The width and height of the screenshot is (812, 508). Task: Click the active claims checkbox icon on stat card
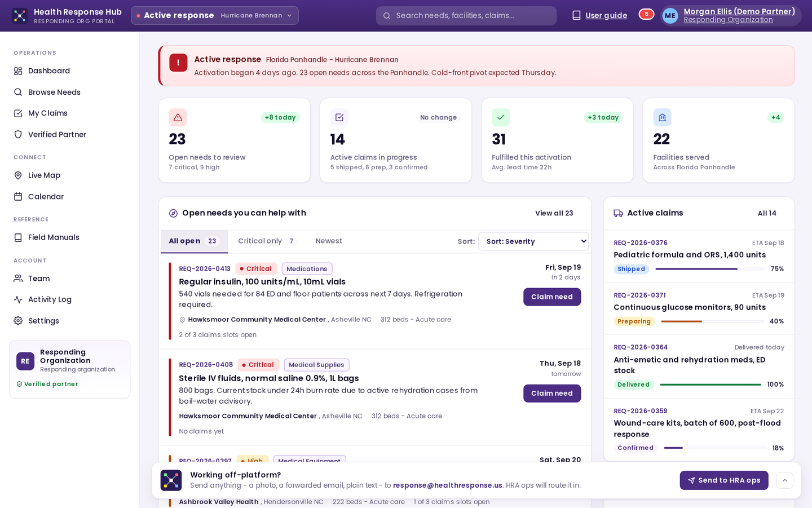(339, 117)
